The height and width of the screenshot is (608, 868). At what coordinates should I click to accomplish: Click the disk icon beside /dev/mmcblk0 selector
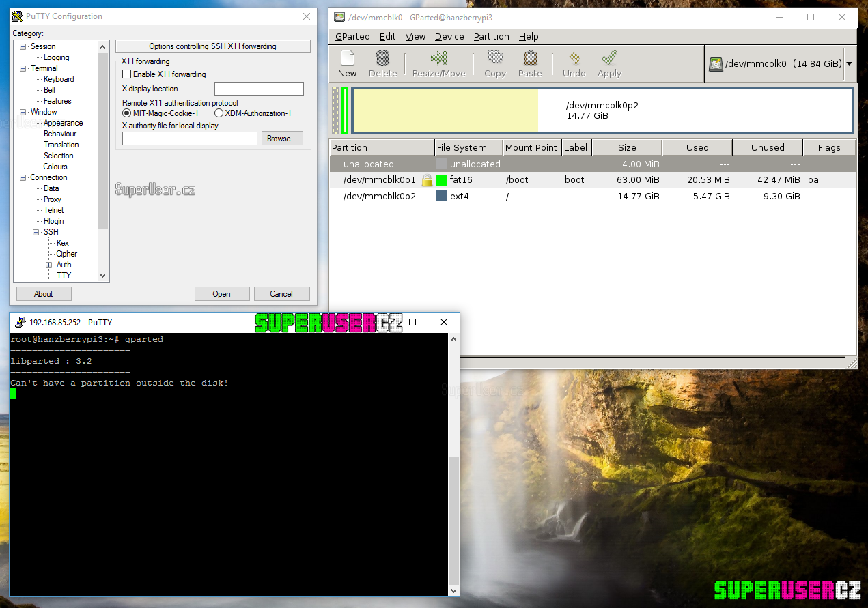716,64
